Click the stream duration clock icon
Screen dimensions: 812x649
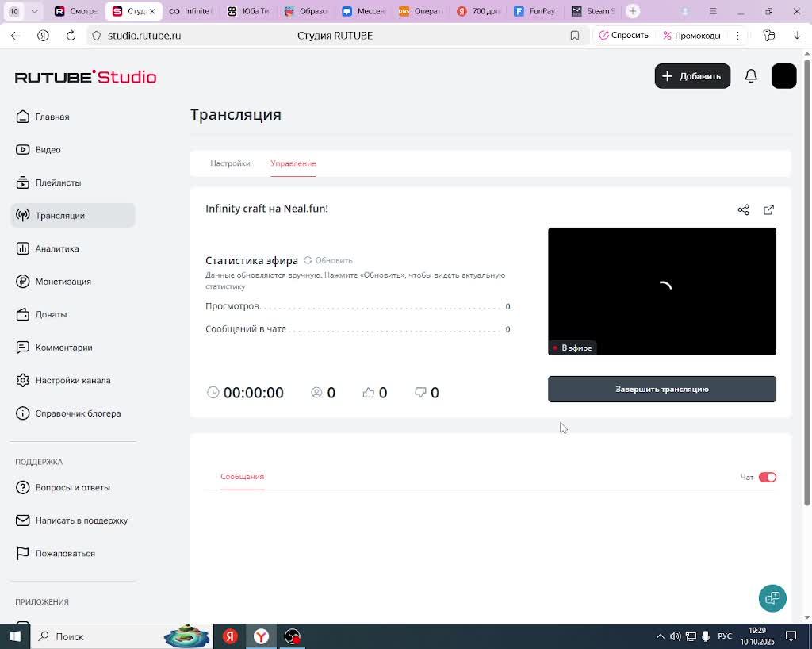(x=213, y=393)
